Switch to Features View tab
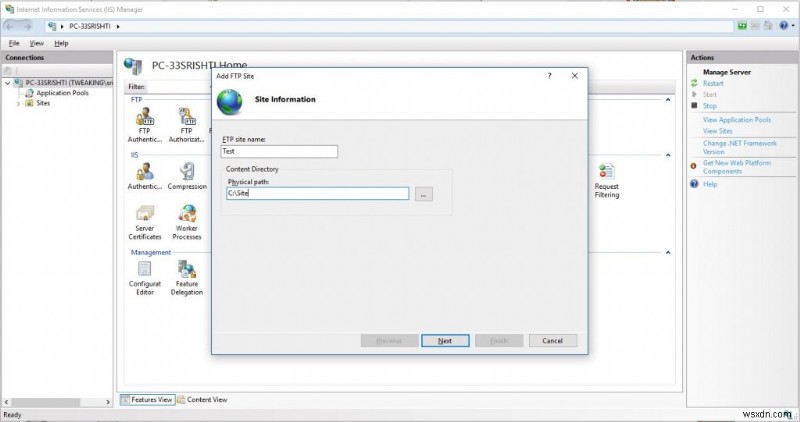 147,400
